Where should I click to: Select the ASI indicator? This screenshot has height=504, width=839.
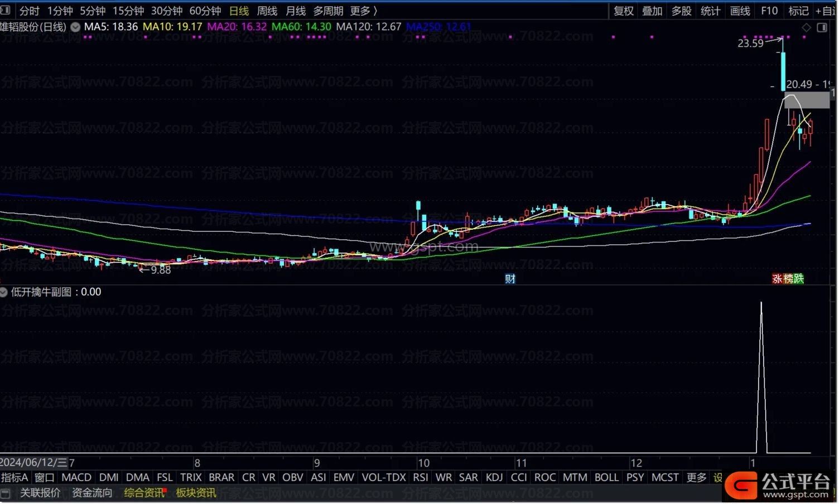pyautogui.click(x=319, y=478)
